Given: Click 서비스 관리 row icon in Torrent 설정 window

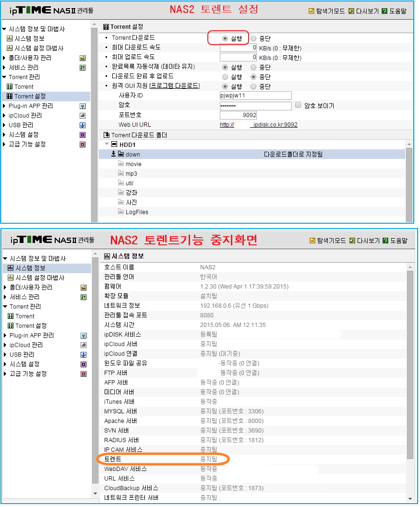Looking at the screenshot, I should 83,68.
